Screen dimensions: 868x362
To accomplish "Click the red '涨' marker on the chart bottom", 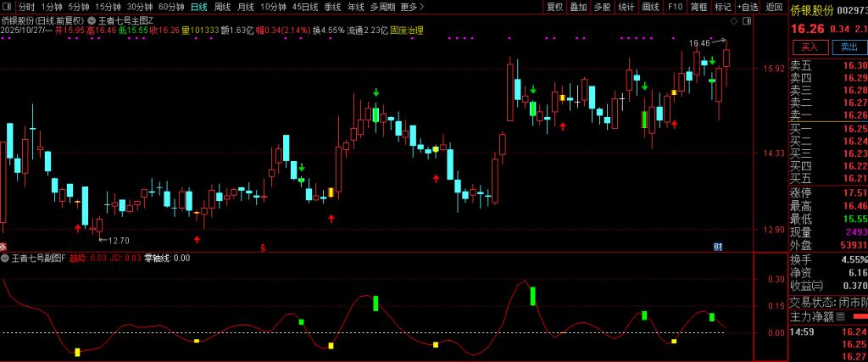I will (3, 247).
